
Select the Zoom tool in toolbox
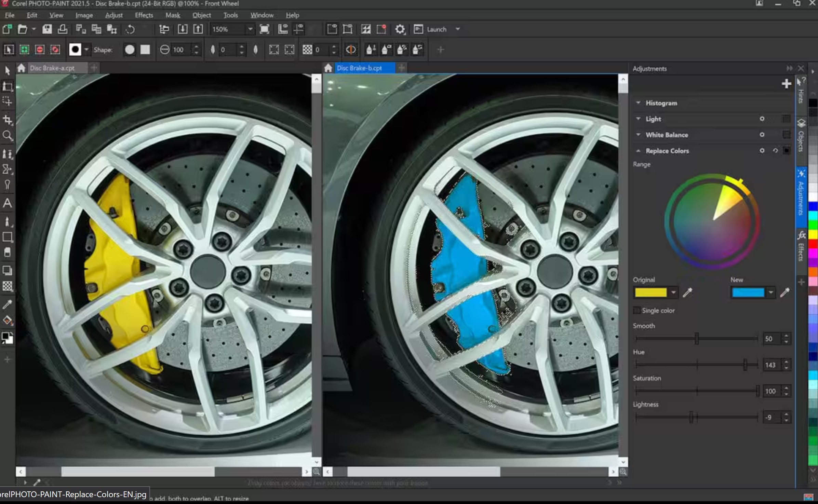[x=7, y=136]
